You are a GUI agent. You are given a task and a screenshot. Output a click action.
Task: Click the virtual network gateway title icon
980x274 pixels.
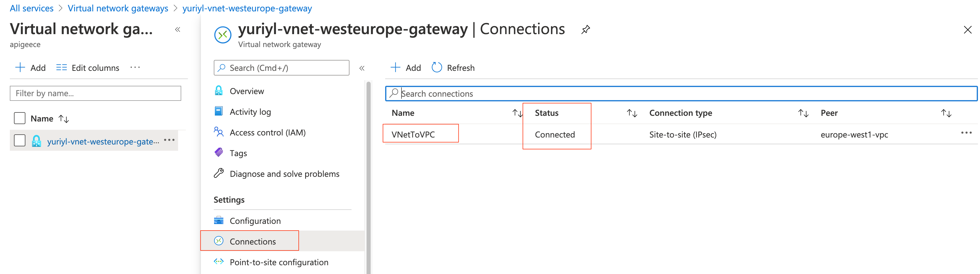point(223,35)
